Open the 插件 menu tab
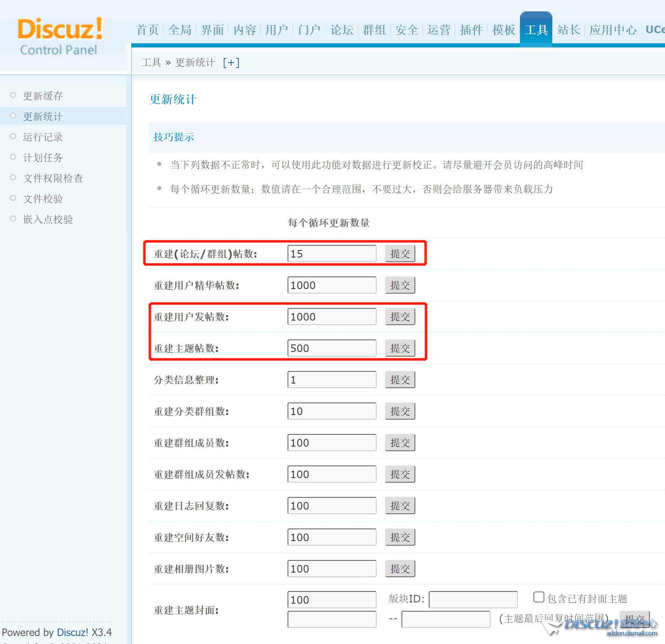Image resolution: width=665 pixels, height=644 pixels. coord(471,30)
